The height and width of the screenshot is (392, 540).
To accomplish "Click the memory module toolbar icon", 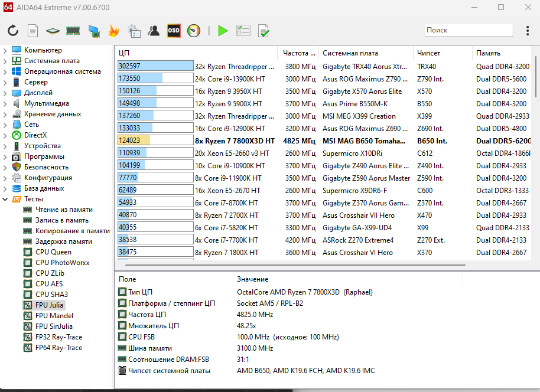I will pos(73,31).
